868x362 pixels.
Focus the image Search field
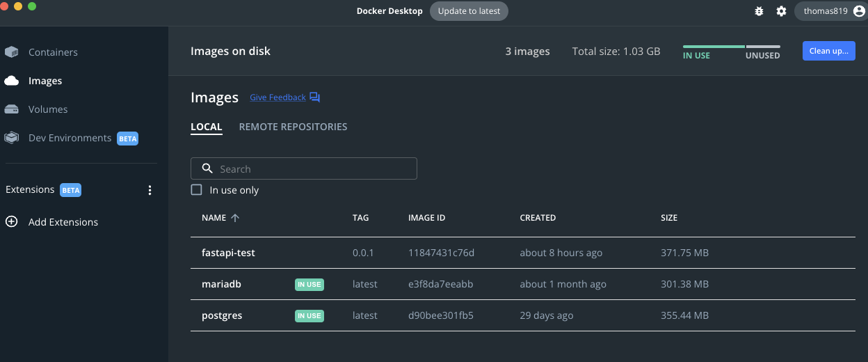click(x=304, y=169)
